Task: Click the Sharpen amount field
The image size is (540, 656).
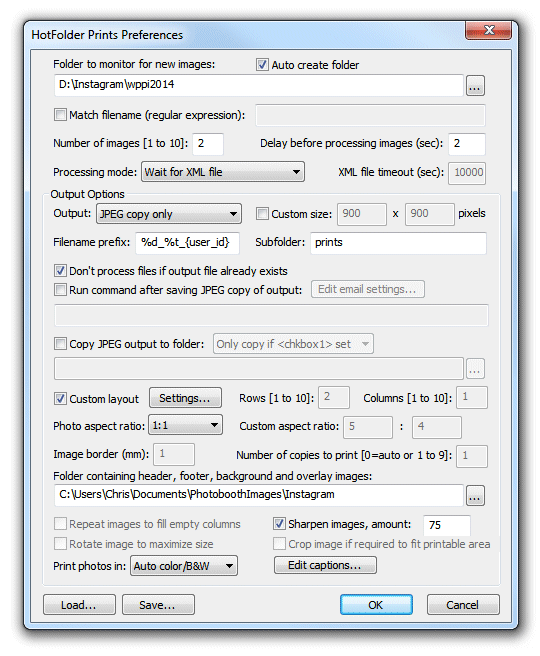Action: pos(447,525)
